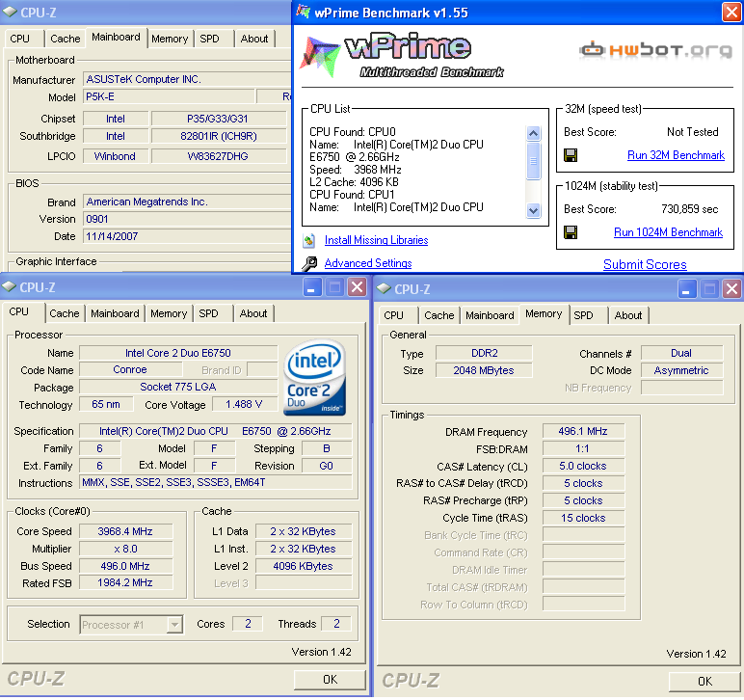The width and height of the screenshot is (744, 700).
Task: Click the Code Name value Conroe
Action: pos(130,369)
